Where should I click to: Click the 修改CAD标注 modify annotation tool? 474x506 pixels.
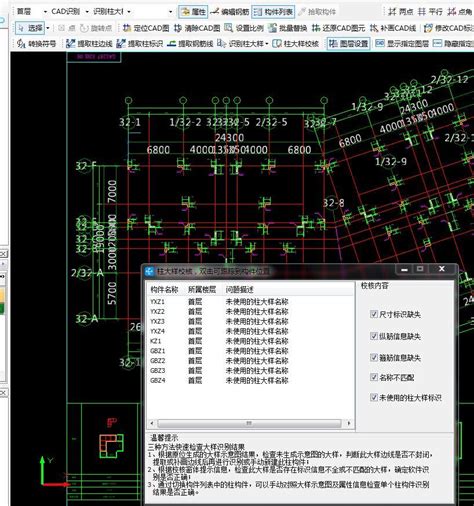click(x=449, y=28)
